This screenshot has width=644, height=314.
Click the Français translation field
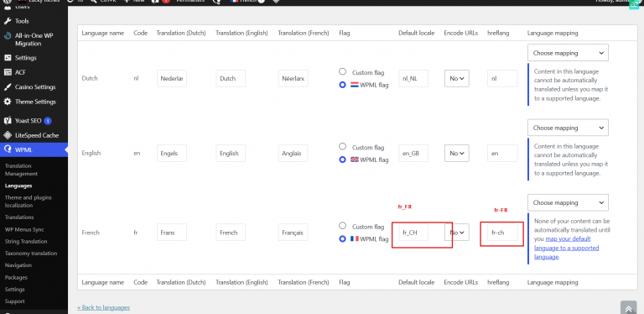coord(293,233)
